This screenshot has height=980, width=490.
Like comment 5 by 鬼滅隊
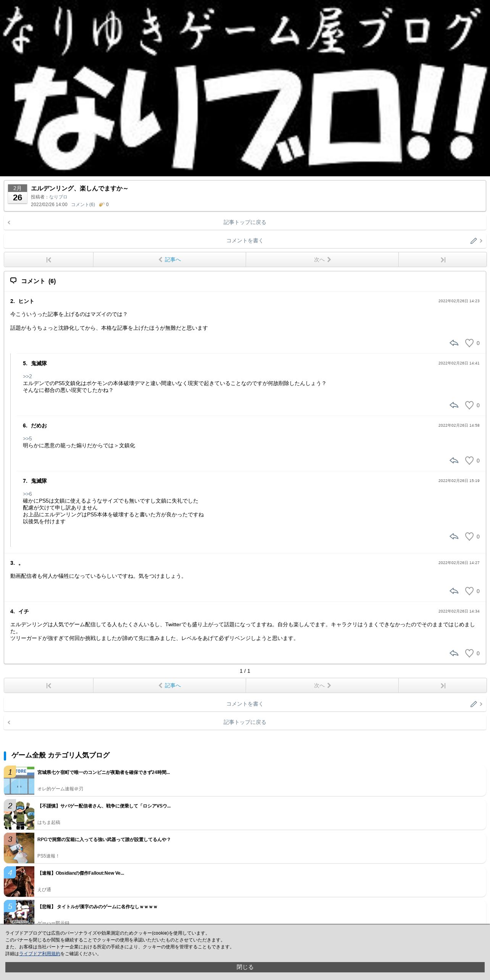[x=469, y=405]
